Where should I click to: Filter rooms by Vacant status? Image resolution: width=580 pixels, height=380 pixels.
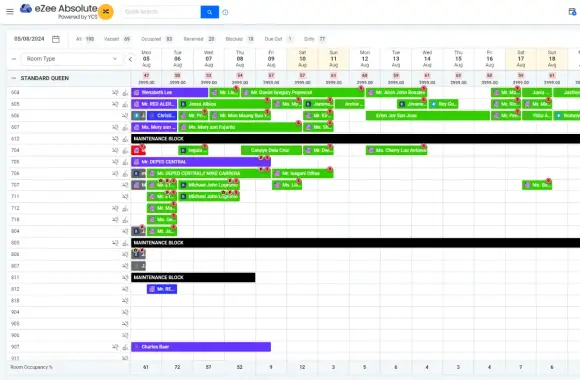pos(117,39)
